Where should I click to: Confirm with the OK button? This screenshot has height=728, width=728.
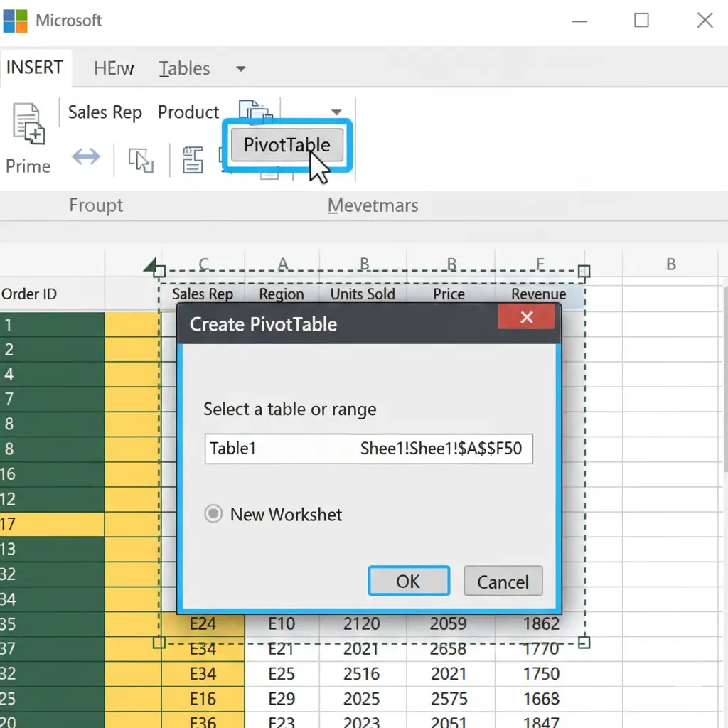pos(409,581)
